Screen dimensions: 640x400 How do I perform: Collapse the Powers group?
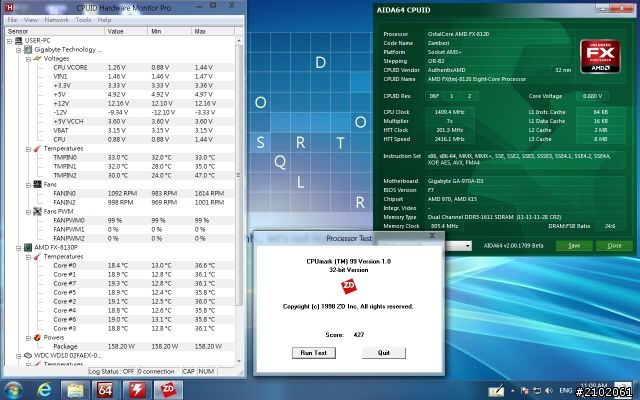pyautogui.click(x=28, y=338)
